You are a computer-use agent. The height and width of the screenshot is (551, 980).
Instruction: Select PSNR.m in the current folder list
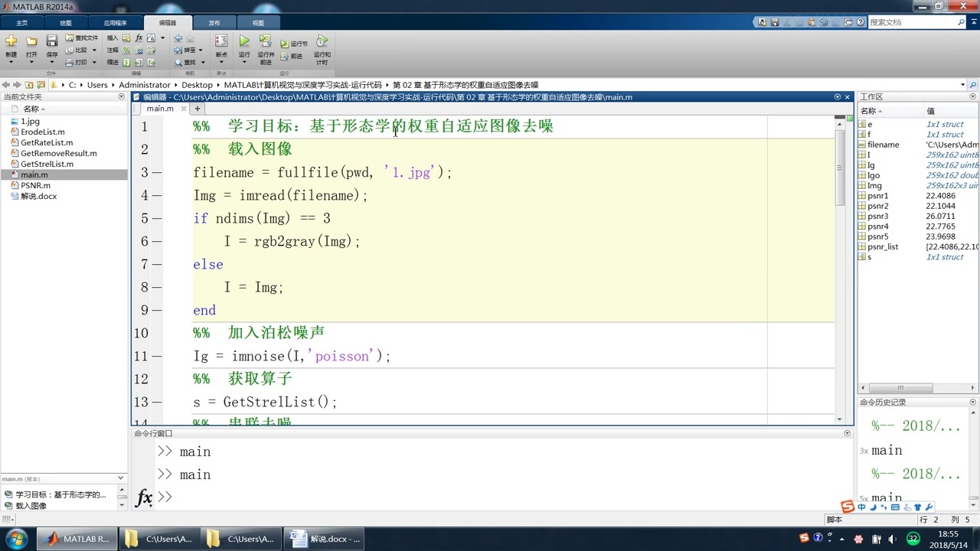tap(36, 185)
